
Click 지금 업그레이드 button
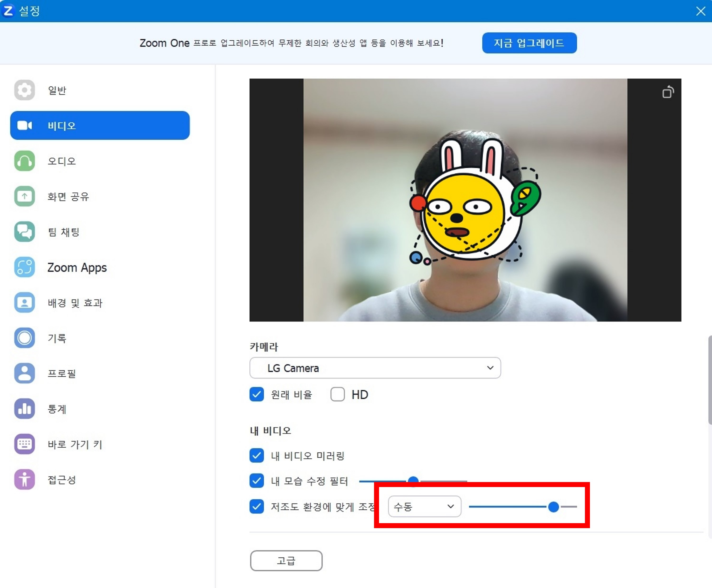tap(529, 43)
